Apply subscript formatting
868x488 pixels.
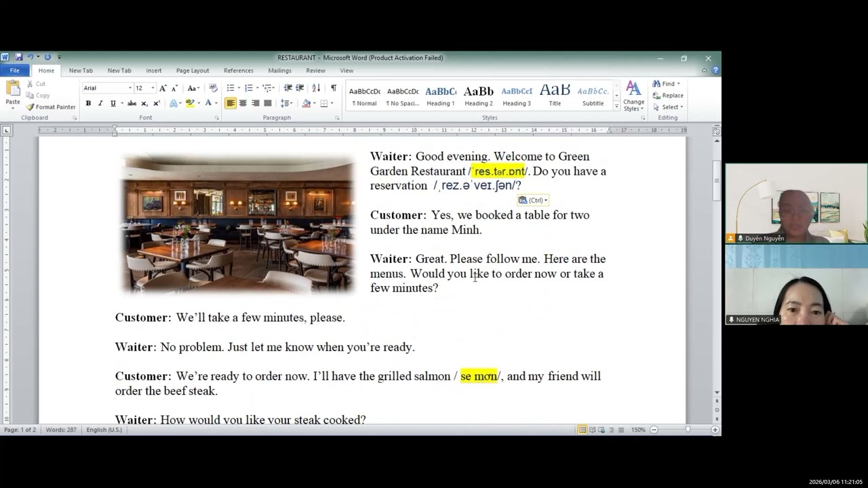click(x=144, y=103)
